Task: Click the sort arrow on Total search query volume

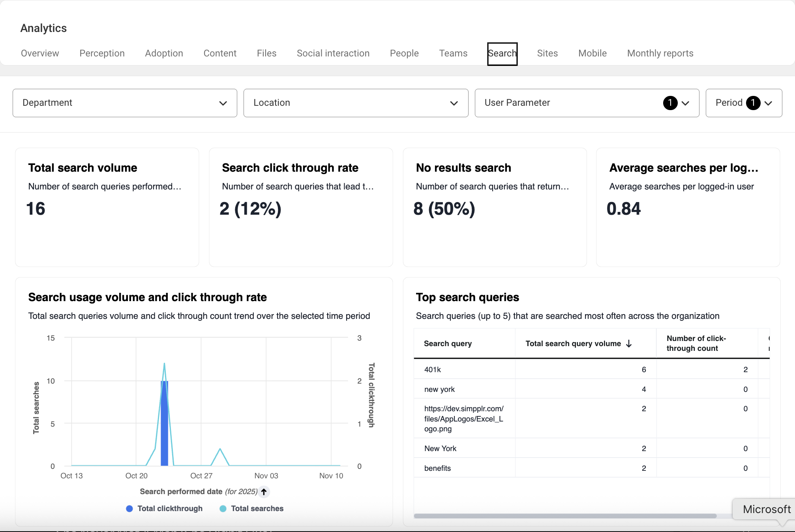Action: tap(629, 344)
